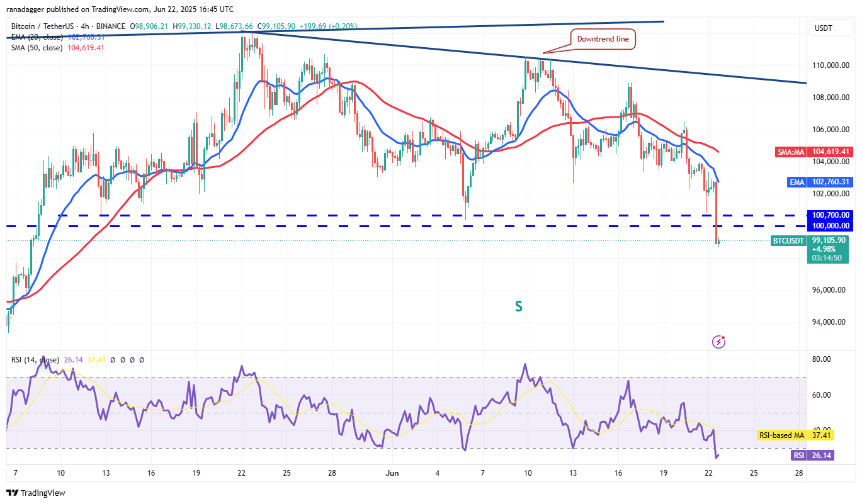Select the red SMA:MA price tag
This screenshot has height=504, width=862.
[x=811, y=152]
